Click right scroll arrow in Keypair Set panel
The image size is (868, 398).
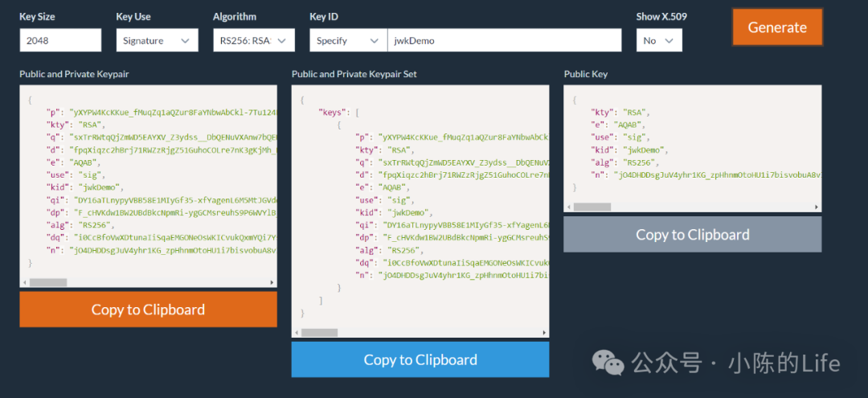[544, 333]
